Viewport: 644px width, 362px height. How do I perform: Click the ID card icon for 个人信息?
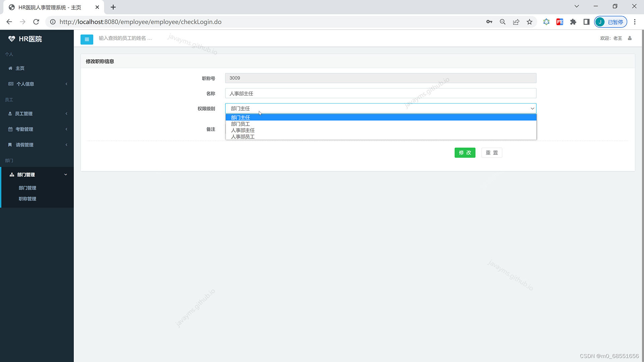(x=11, y=84)
